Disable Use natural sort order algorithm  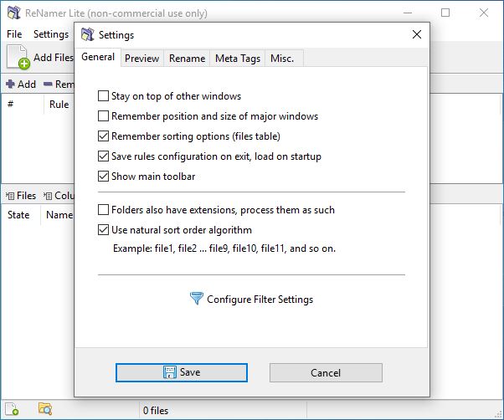103,229
